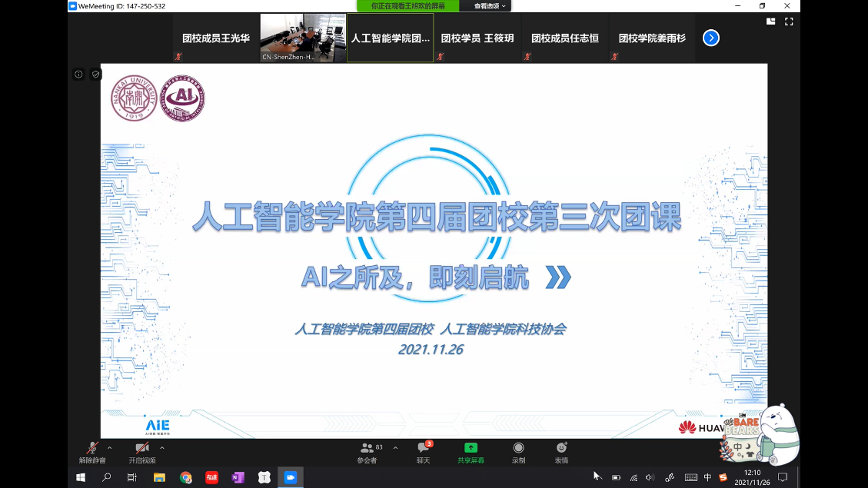
Task: Expand video options arrow beside camera
Action: [x=161, y=447]
